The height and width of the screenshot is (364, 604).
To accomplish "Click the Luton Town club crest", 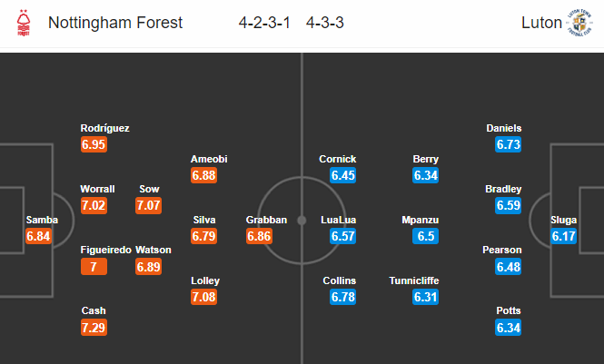I will (x=579, y=23).
